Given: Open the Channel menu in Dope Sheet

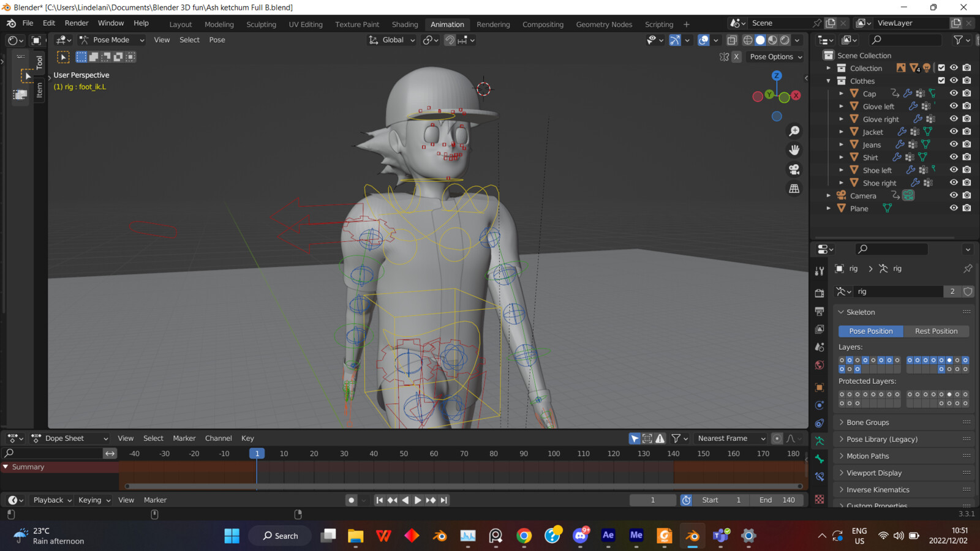Looking at the screenshot, I should click(218, 438).
